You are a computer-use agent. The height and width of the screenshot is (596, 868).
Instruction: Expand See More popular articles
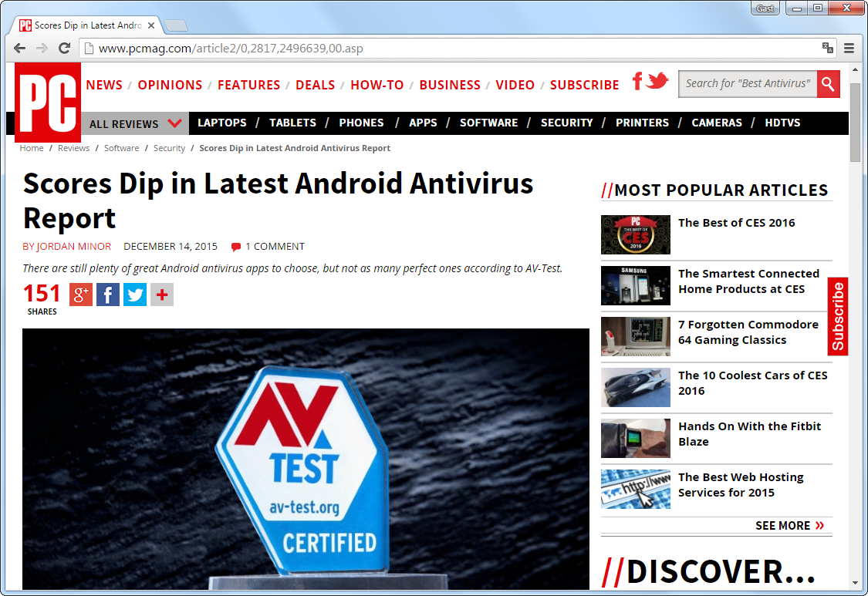click(x=789, y=526)
